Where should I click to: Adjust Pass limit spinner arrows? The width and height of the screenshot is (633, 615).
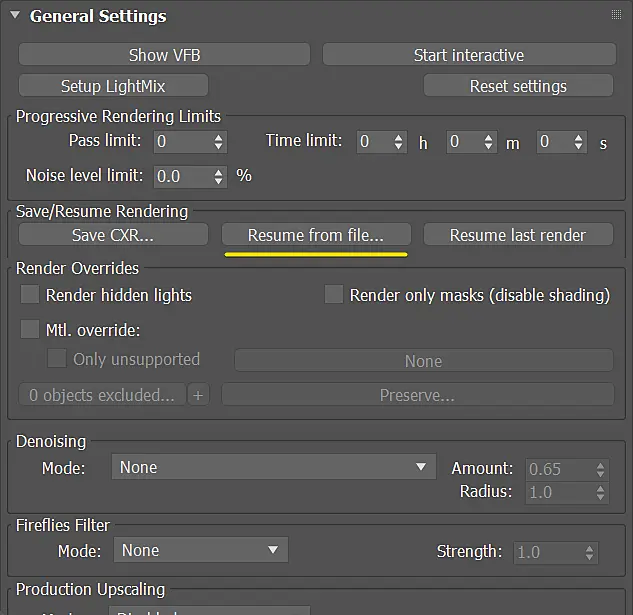pos(218,142)
